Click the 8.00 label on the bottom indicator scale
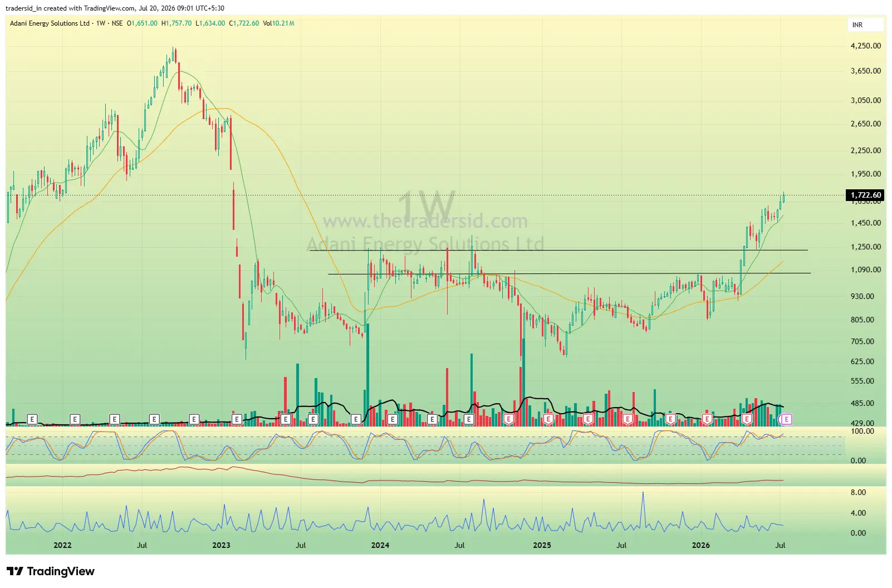 tap(859, 492)
